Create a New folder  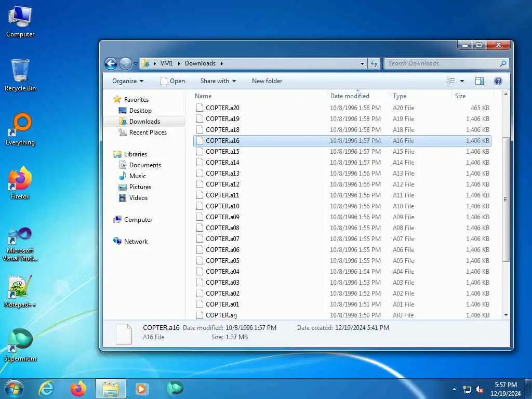click(267, 81)
